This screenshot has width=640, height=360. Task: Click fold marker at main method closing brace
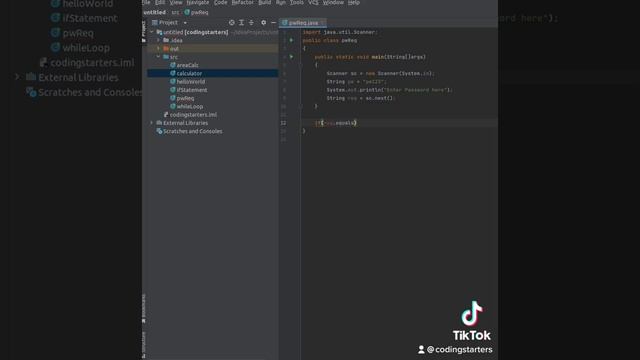(x=301, y=106)
